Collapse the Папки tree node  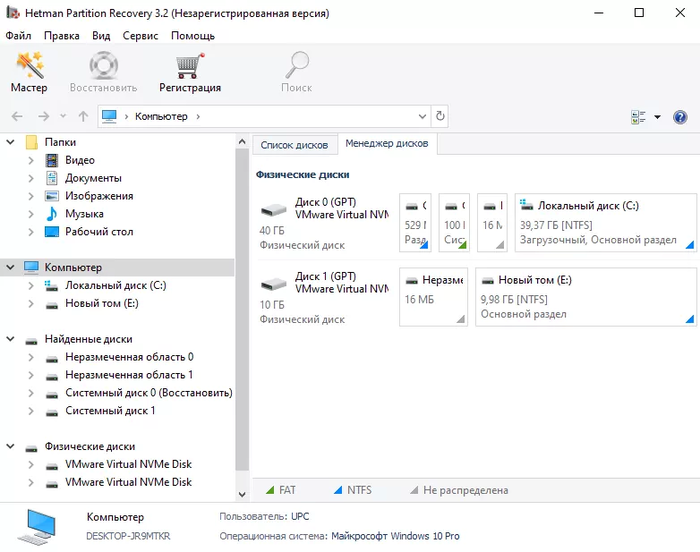click(x=11, y=142)
